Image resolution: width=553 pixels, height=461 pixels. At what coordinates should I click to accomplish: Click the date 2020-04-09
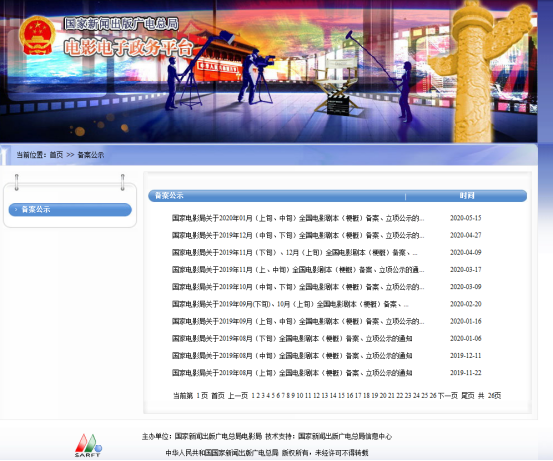466,253
